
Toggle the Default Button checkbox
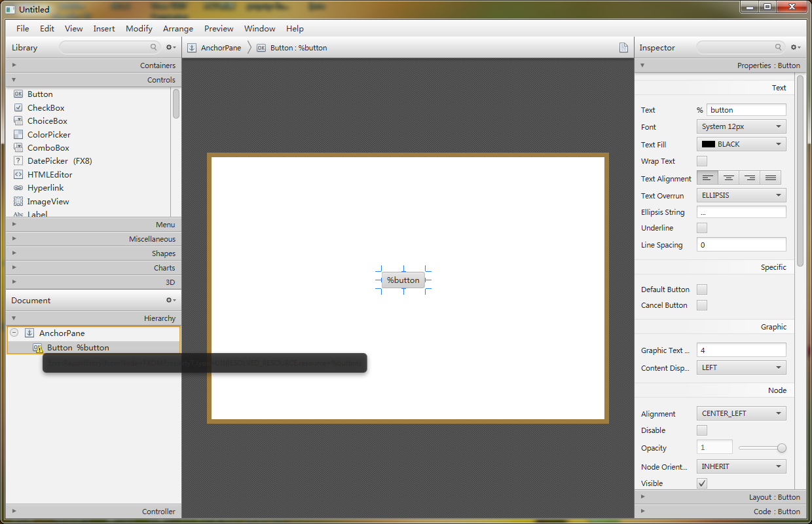(702, 290)
